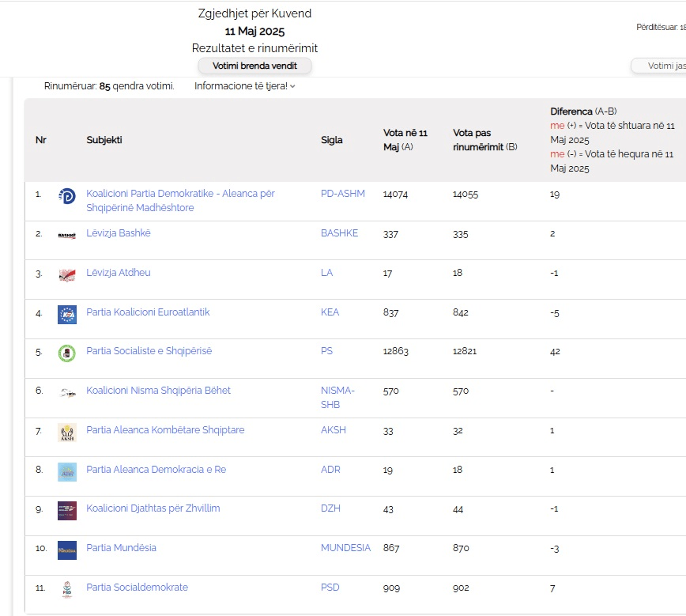The height and width of the screenshot is (616, 686).
Task: Click the Partia Socialdemokrate PSD logo
Action: pyautogui.click(x=67, y=590)
